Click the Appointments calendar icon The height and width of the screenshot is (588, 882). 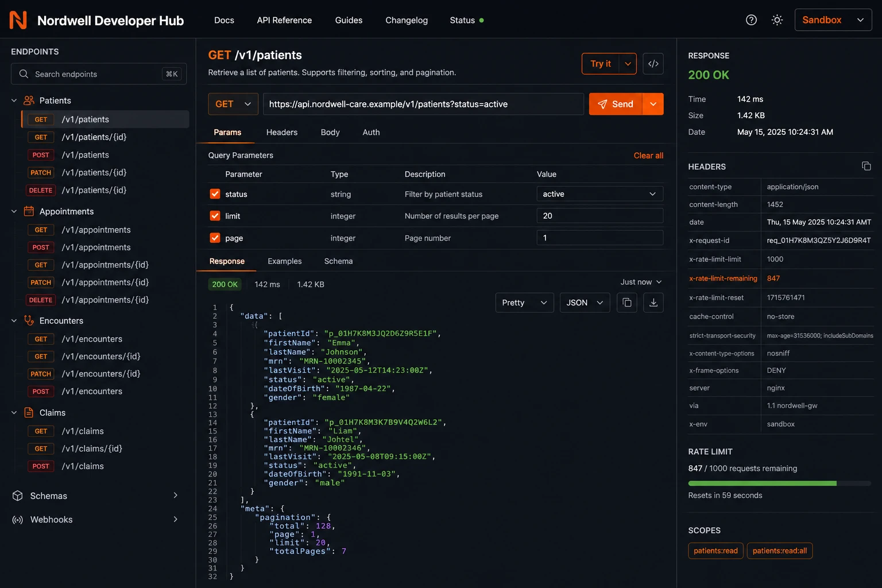[x=29, y=211]
